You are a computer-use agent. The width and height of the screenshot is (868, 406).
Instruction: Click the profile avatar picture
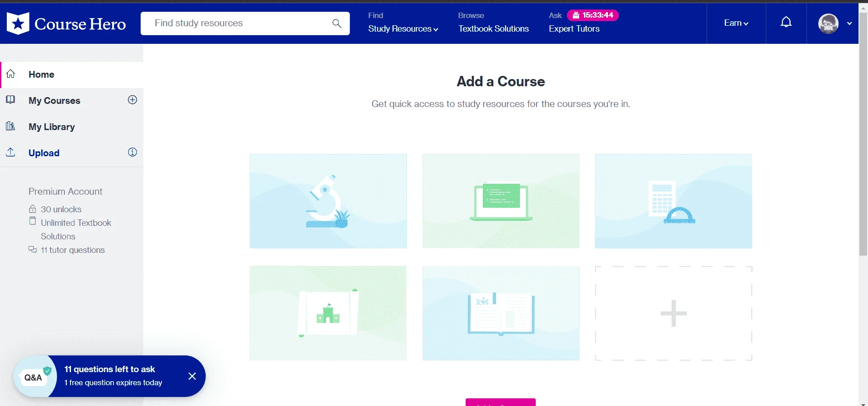pos(828,23)
